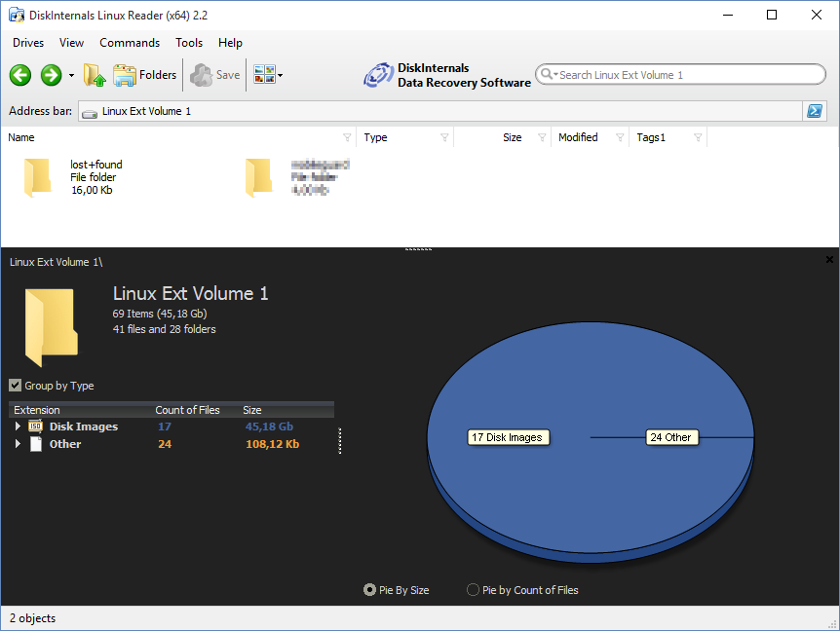840x631 pixels.
Task: Click the drive icon in the address bar
Action: [90, 112]
